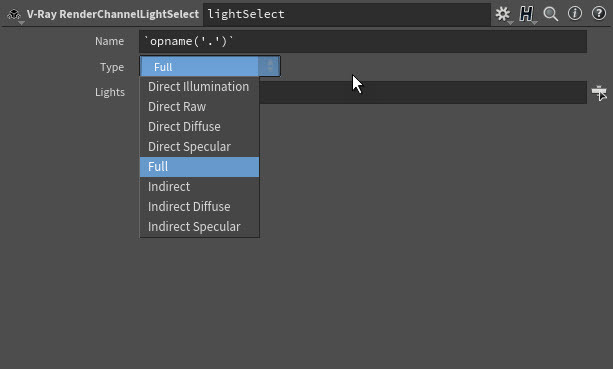Click the Name parameter label

coord(109,41)
